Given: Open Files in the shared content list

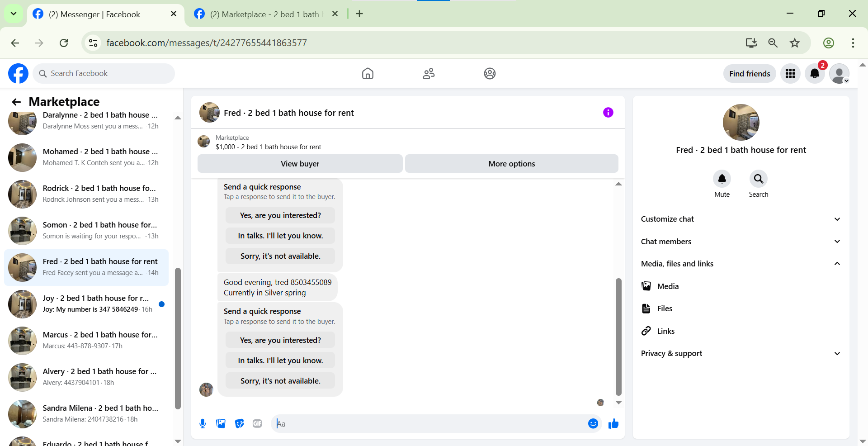Looking at the screenshot, I should [741, 308].
